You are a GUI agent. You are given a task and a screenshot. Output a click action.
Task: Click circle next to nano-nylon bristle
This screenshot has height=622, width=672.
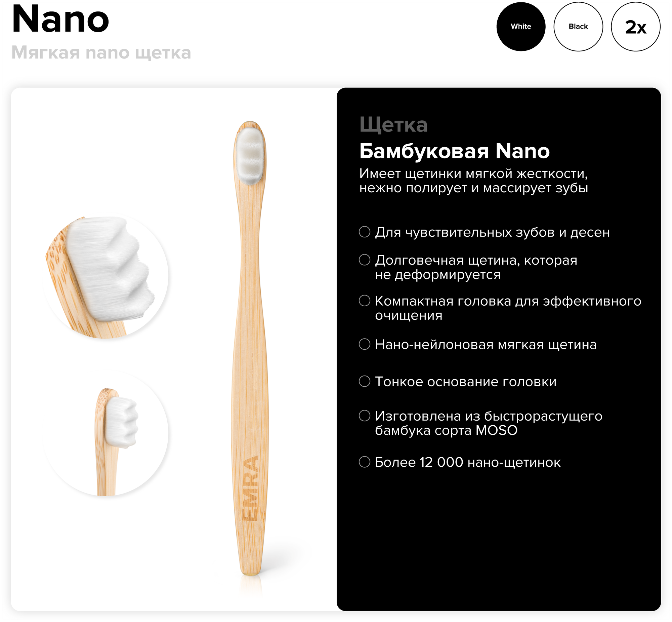(x=365, y=344)
